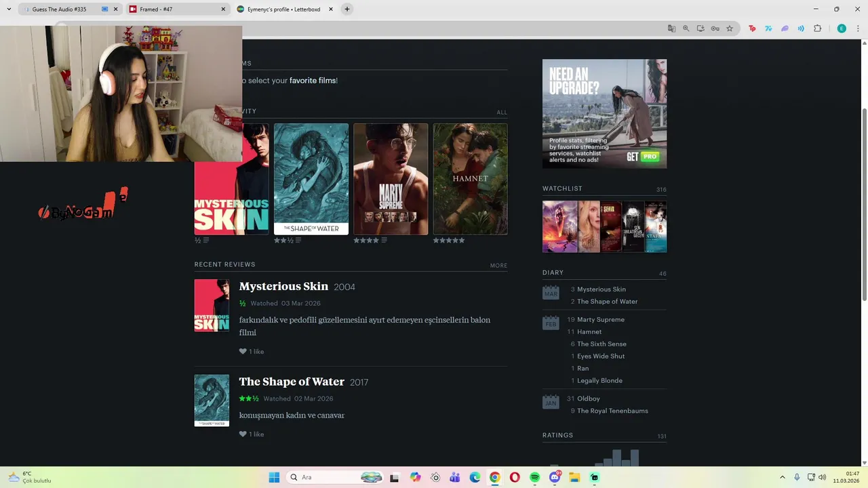Click the microphone icon in system tray
The height and width of the screenshot is (488, 868).
click(x=797, y=477)
